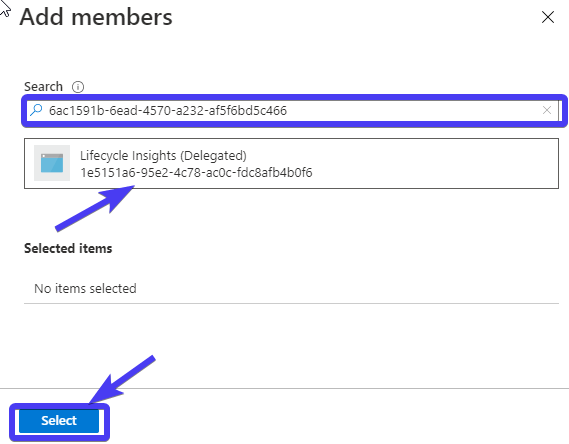Click the app ID 1e5151a6-95e2 text
This screenshot has height=444, width=569.
pos(196,173)
